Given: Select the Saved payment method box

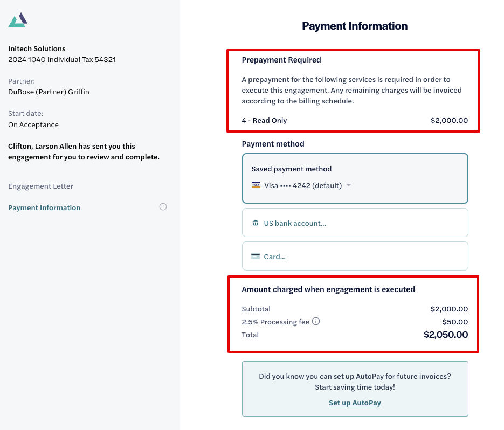Looking at the screenshot, I should tap(355, 178).
